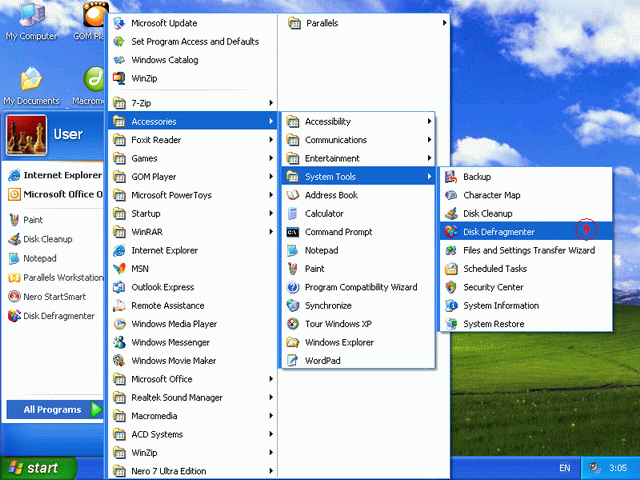640x480 pixels.
Task: Expand the Microsoft PowerToys submenu arrow
Action: coord(271,195)
